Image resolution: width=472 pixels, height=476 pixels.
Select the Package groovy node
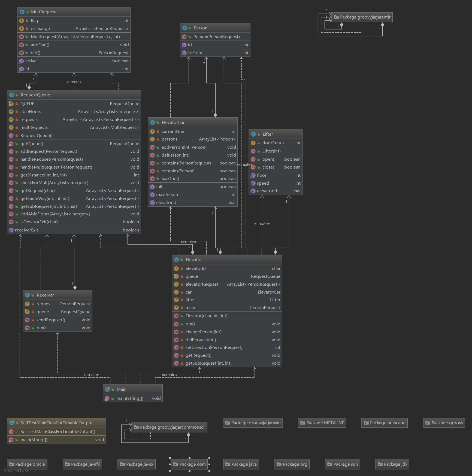pos(444,423)
